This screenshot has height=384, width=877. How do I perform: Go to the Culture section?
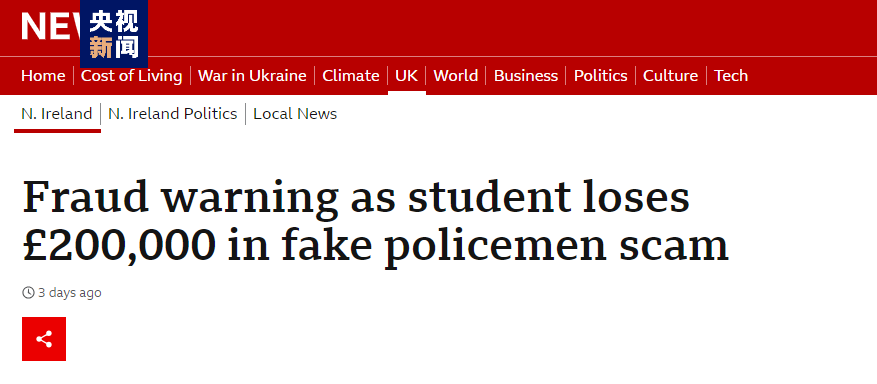click(x=671, y=75)
